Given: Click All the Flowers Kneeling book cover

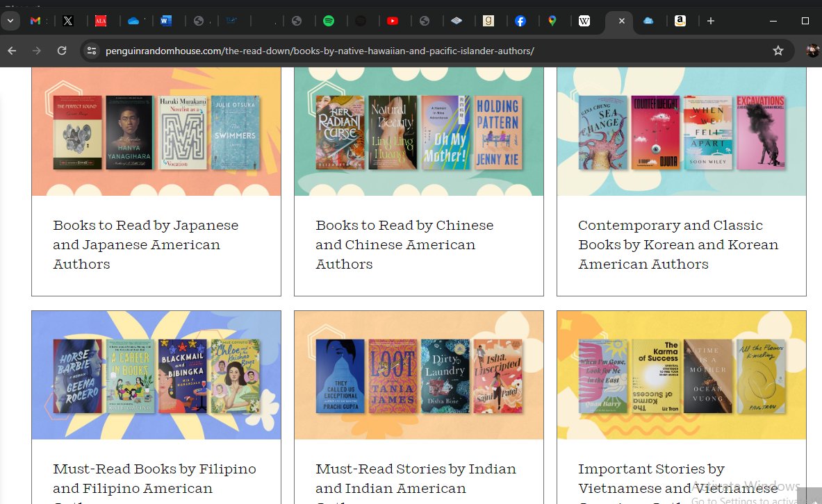Looking at the screenshot, I should (761, 376).
